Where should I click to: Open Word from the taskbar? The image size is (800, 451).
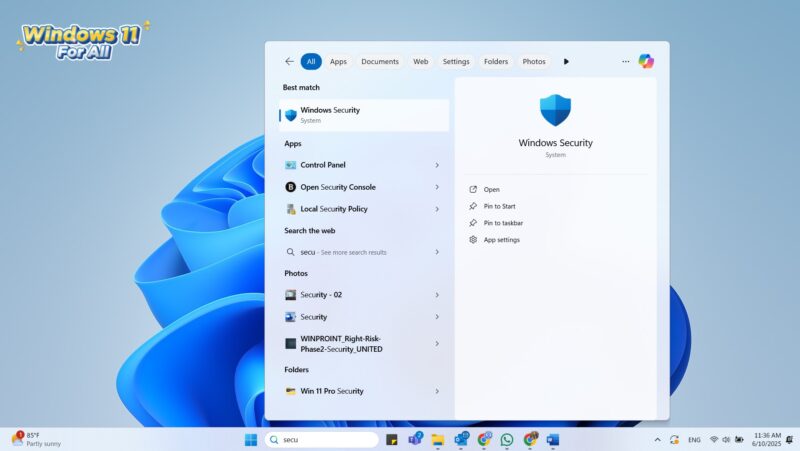(553, 439)
